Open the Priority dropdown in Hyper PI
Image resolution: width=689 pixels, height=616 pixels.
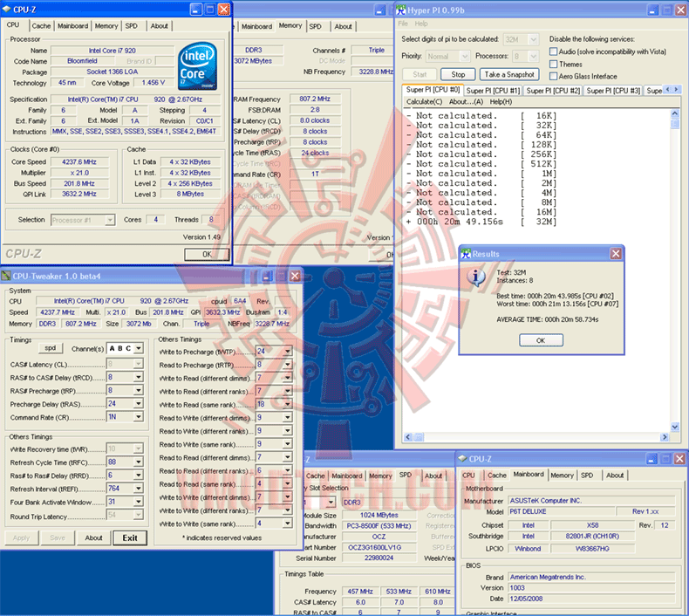[465, 57]
